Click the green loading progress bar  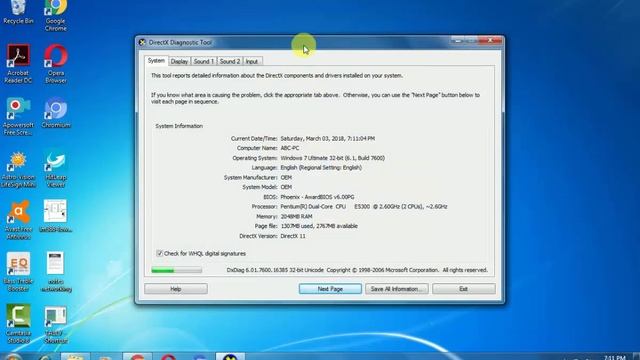point(176,270)
